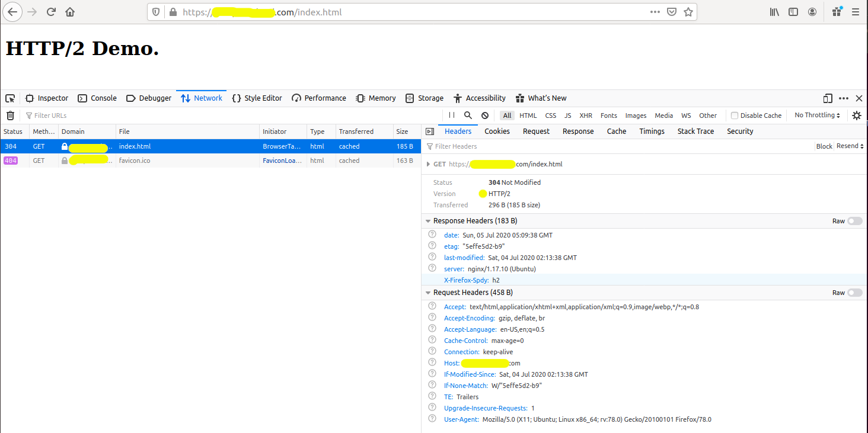Toggle Raw switch for Request Headers
This screenshot has width=868, height=433.
click(855, 293)
